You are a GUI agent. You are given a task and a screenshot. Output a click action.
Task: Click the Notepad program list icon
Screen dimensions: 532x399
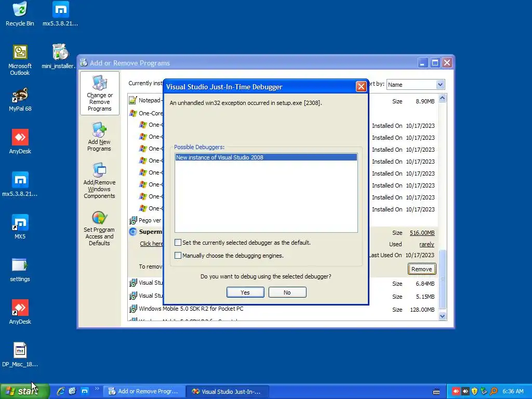pyautogui.click(x=132, y=100)
